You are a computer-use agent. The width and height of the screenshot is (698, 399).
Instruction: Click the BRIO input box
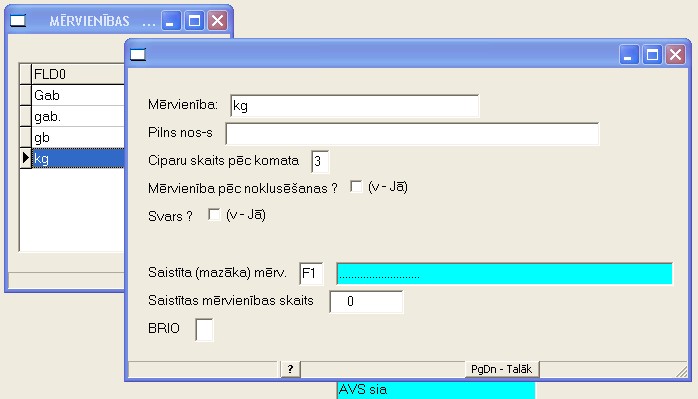[204, 330]
